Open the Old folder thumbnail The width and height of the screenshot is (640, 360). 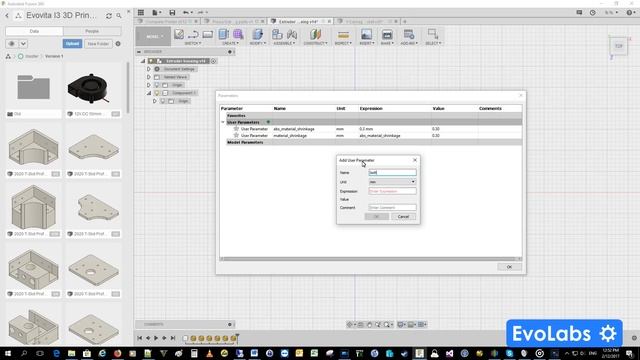[x=33, y=87]
